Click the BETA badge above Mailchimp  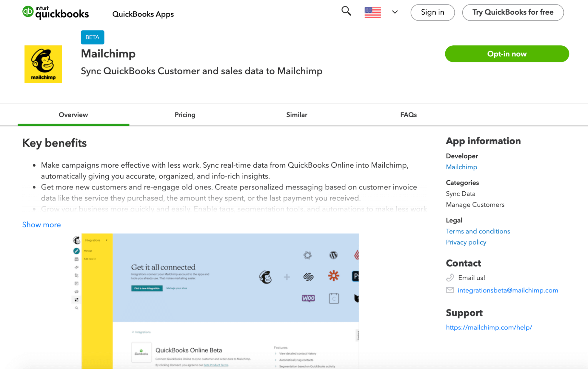coord(92,37)
